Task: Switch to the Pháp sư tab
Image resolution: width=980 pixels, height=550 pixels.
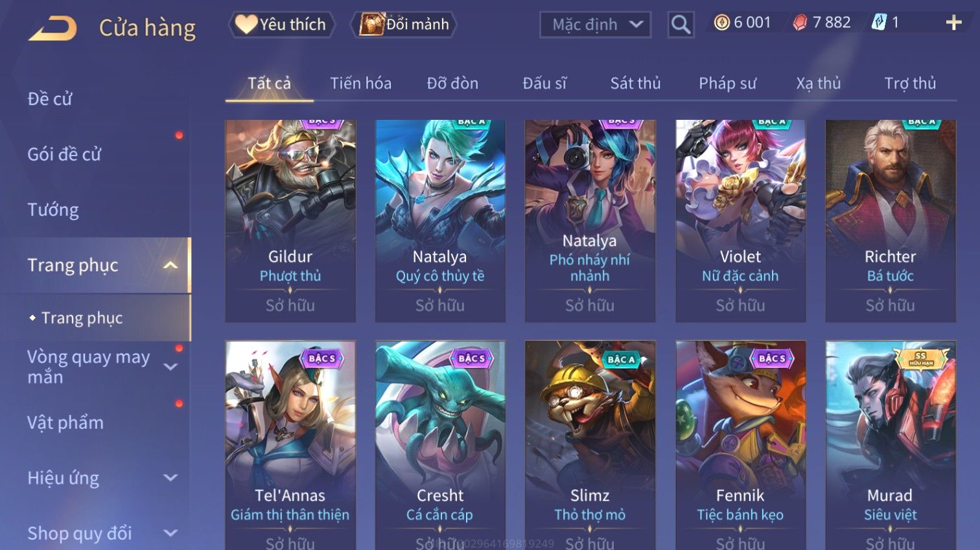Action: (x=727, y=83)
